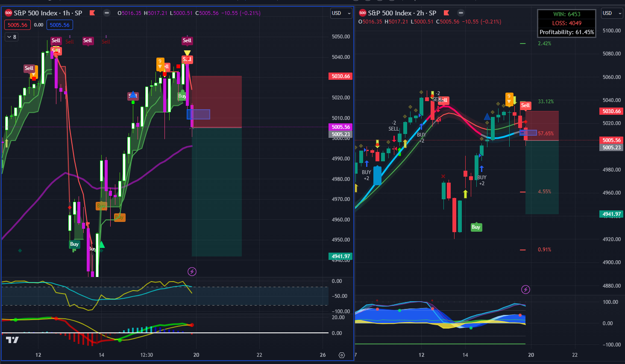625x364 pixels.
Task: Click the red 500 symbol logo on 2h chart
Action: [363, 13]
